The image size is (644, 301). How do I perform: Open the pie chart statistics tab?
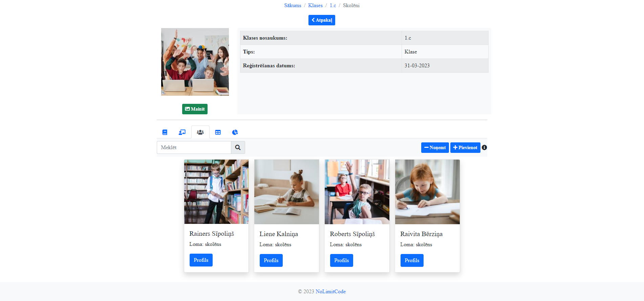tap(235, 132)
